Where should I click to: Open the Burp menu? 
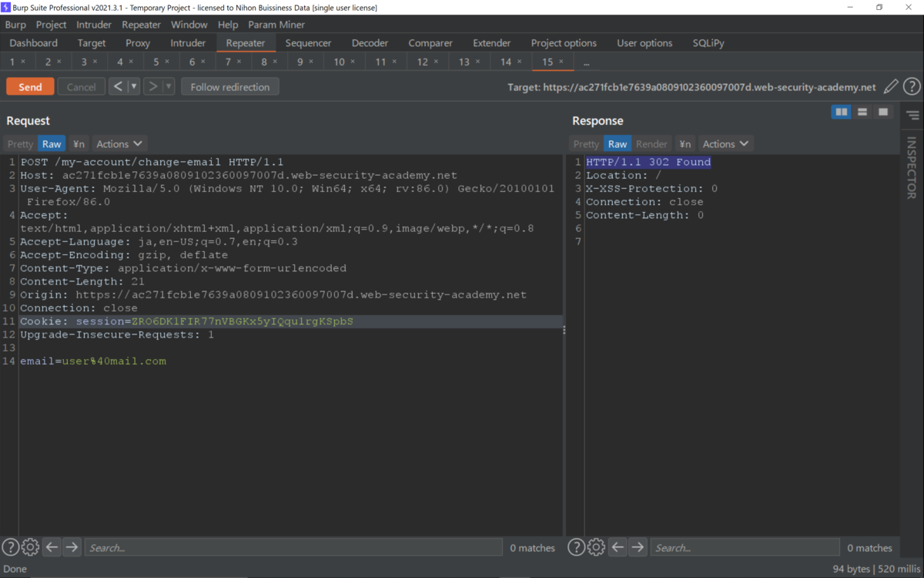[x=15, y=25]
